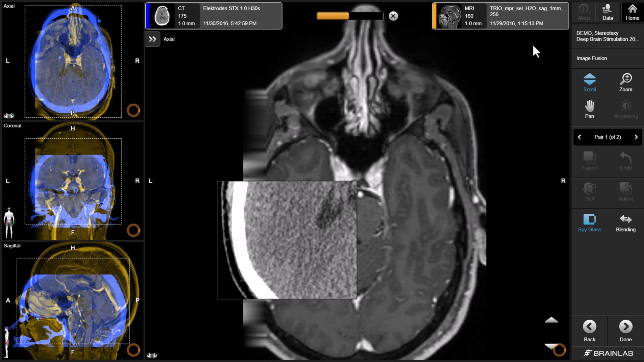Select the MRI TRIO_mpr dataset
This screenshot has width=644, height=362.
500,16
